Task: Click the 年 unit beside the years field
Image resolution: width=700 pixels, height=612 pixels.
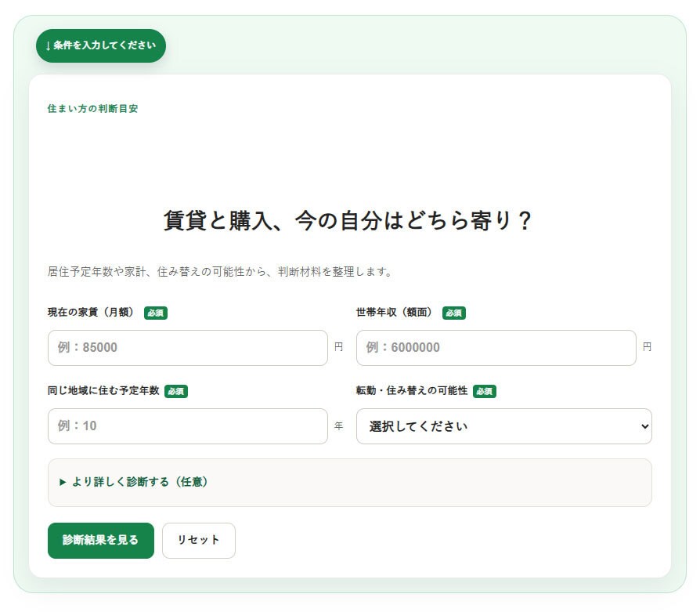Action: click(339, 426)
